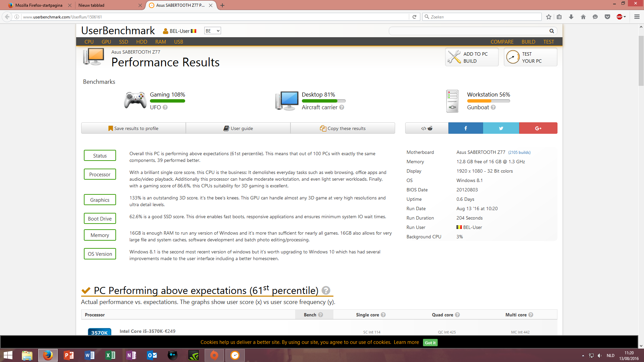Open COMPARE in navigation bar
644x362 pixels.
click(x=502, y=42)
